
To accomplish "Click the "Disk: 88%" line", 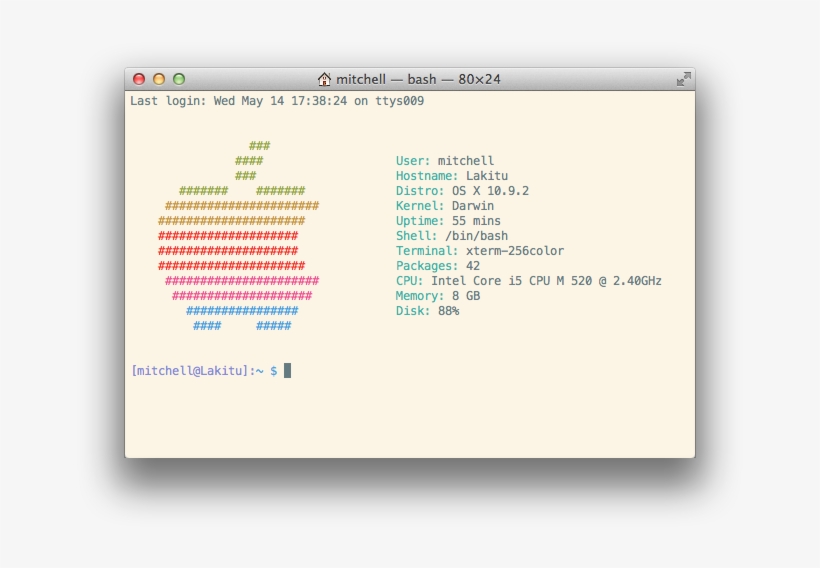I will coord(427,311).
